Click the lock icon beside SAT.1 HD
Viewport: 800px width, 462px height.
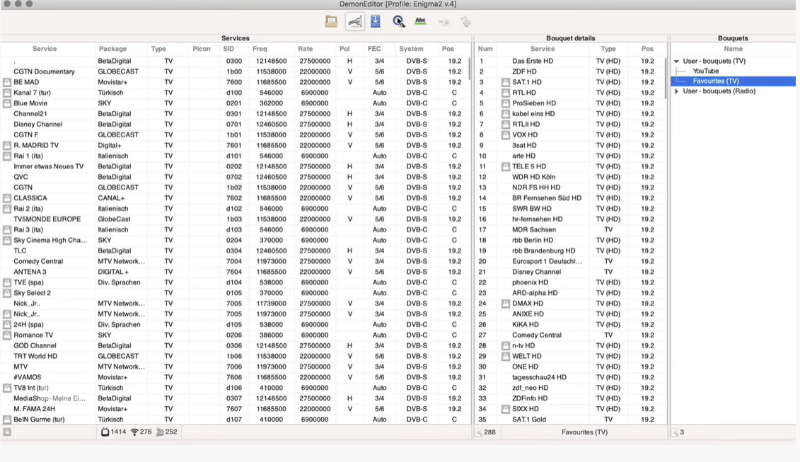(x=506, y=82)
